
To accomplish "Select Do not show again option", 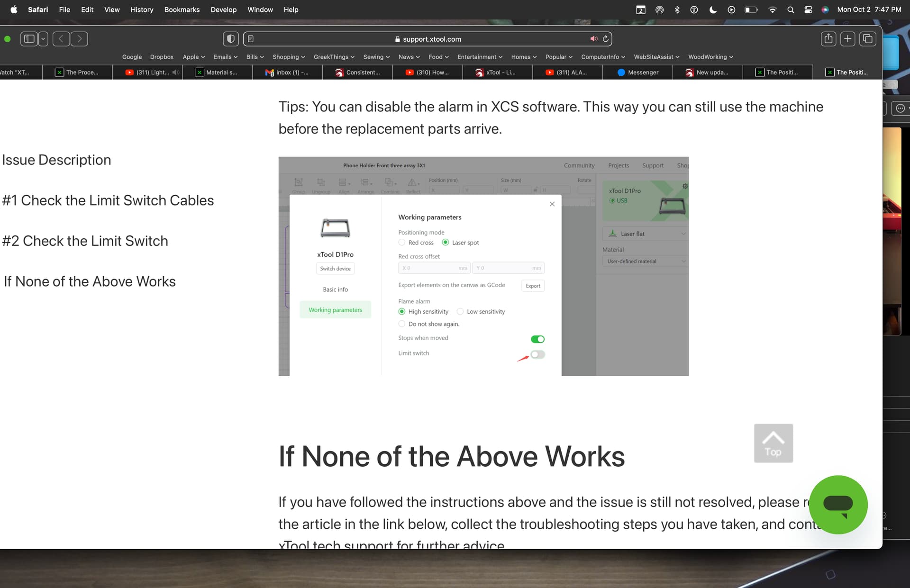I will 402,324.
